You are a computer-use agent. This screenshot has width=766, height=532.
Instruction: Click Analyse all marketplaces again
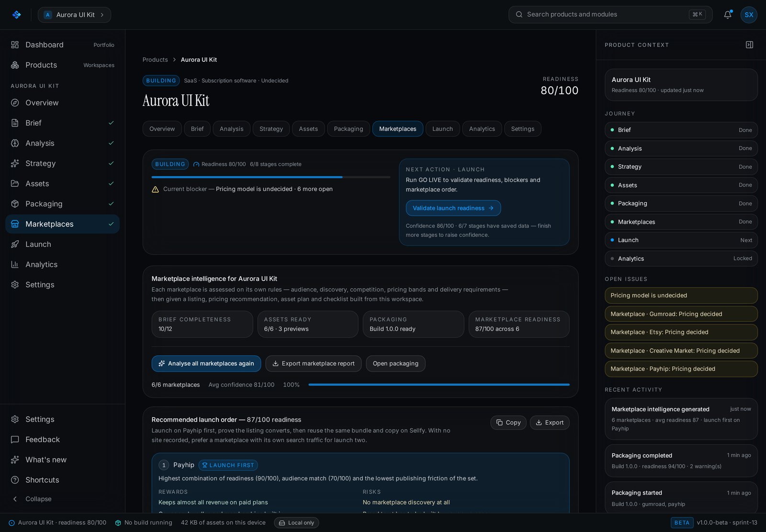coord(206,363)
